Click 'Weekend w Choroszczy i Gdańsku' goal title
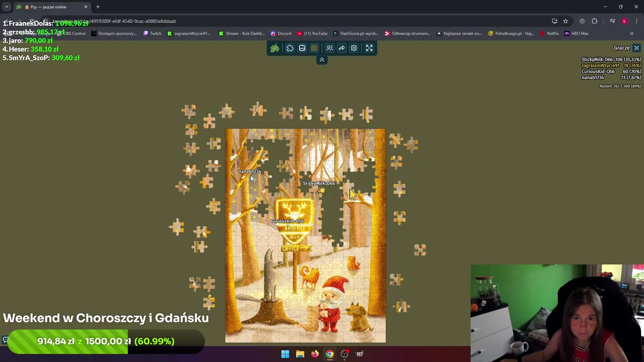Viewport: 644px width, 362px height. [106, 318]
